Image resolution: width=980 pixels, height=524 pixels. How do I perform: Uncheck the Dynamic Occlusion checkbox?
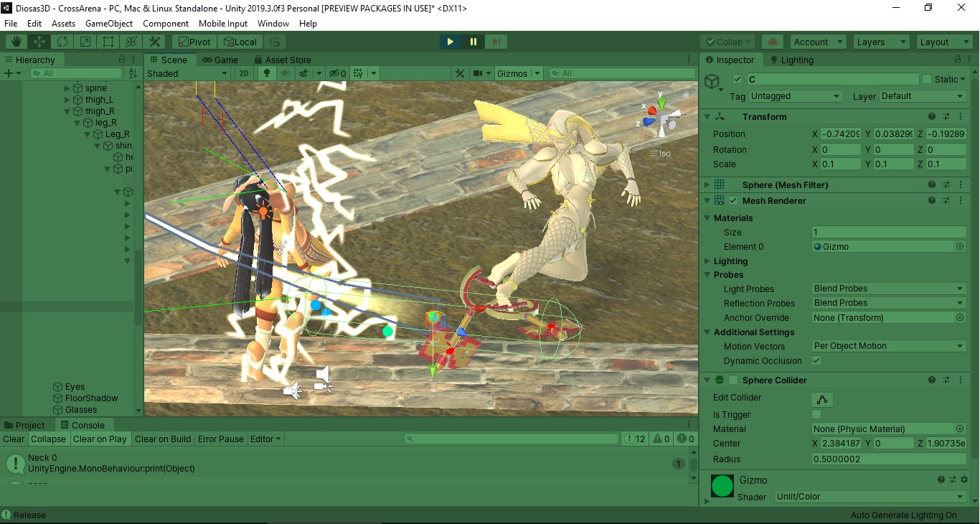(x=816, y=360)
